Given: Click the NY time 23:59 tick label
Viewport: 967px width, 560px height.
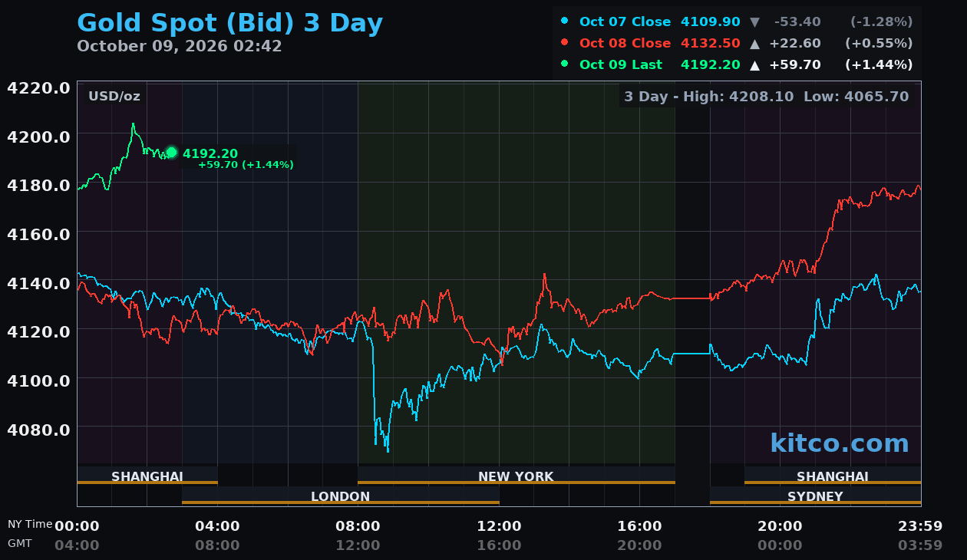Looking at the screenshot, I should click(x=920, y=525).
